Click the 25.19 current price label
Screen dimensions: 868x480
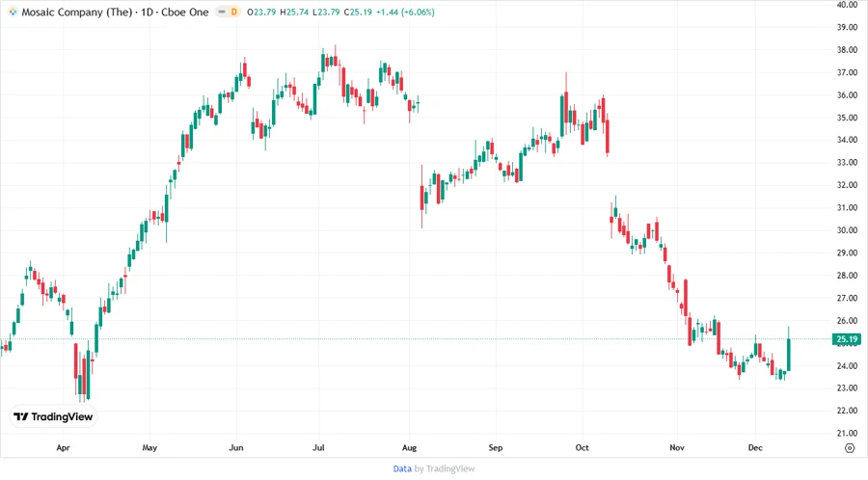click(847, 339)
